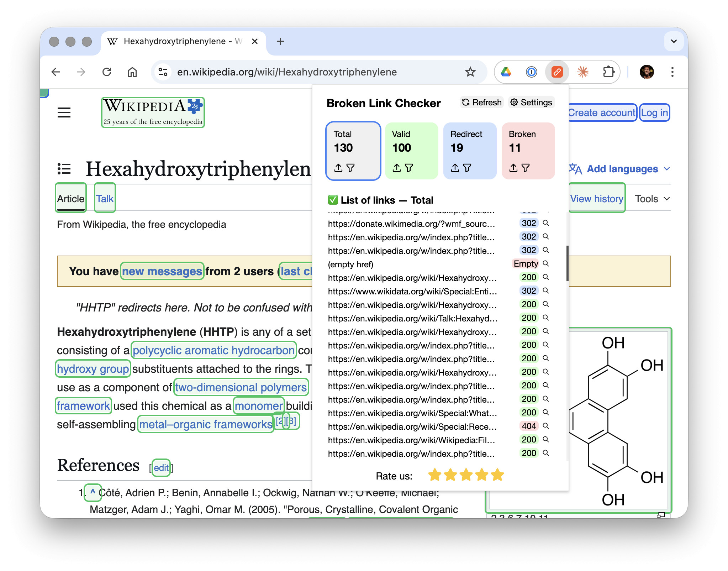Image resolution: width=728 pixels, height=571 pixels.
Task: Reload the Wikipedia page
Action: [107, 72]
